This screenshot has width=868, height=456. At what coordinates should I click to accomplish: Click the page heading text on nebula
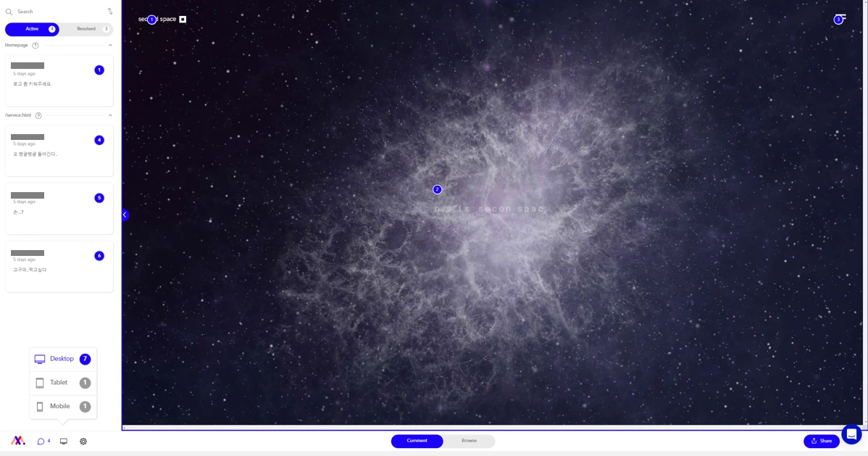(490, 209)
